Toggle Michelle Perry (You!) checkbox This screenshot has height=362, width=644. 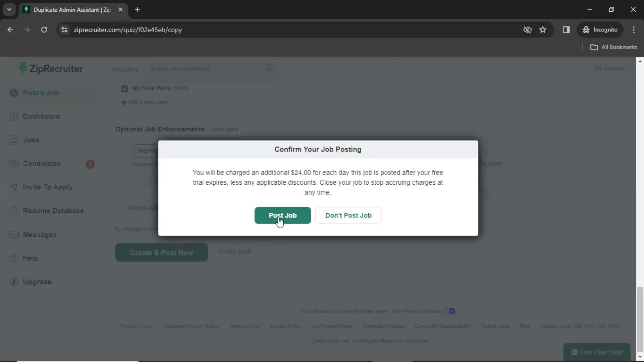pos(124,88)
